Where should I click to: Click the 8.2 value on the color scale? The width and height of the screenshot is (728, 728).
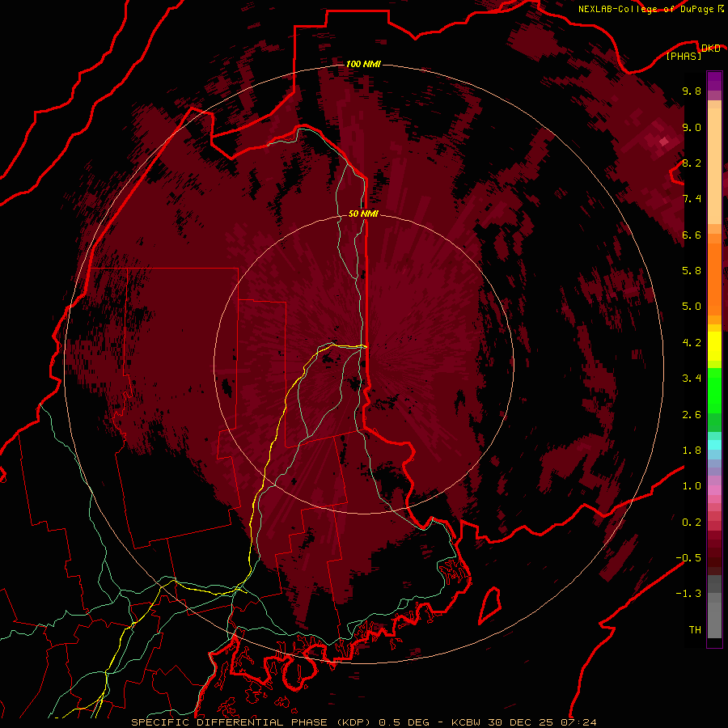[692, 163]
